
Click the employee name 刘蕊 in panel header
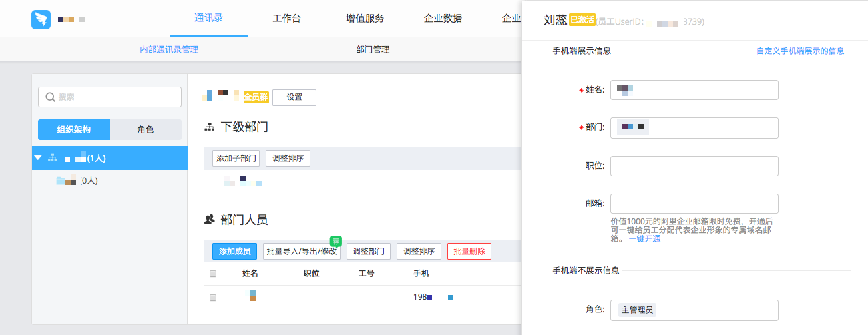click(x=556, y=21)
